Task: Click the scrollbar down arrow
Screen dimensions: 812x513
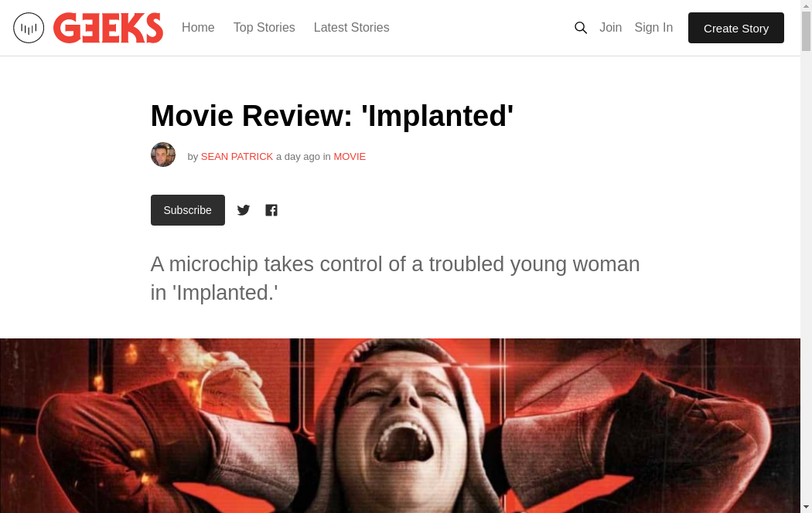Action: [x=806, y=508]
